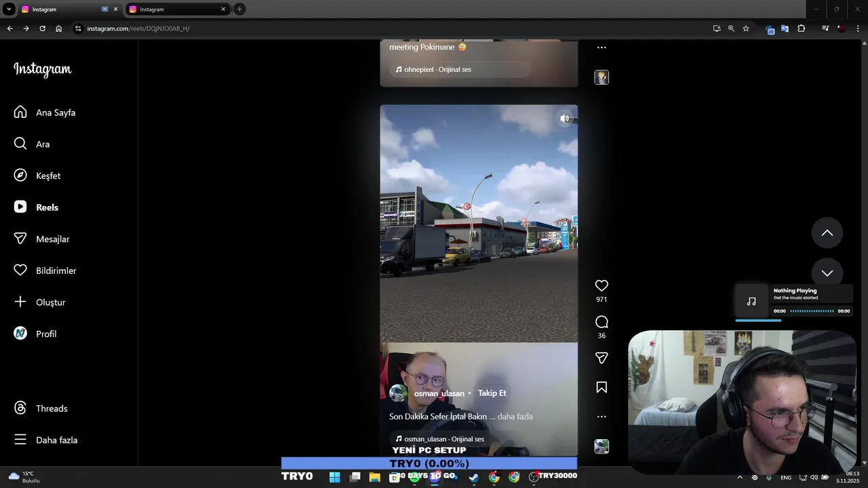The height and width of the screenshot is (488, 868).
Task: Open more options for osman_ulasan reel
Action: 601,417
